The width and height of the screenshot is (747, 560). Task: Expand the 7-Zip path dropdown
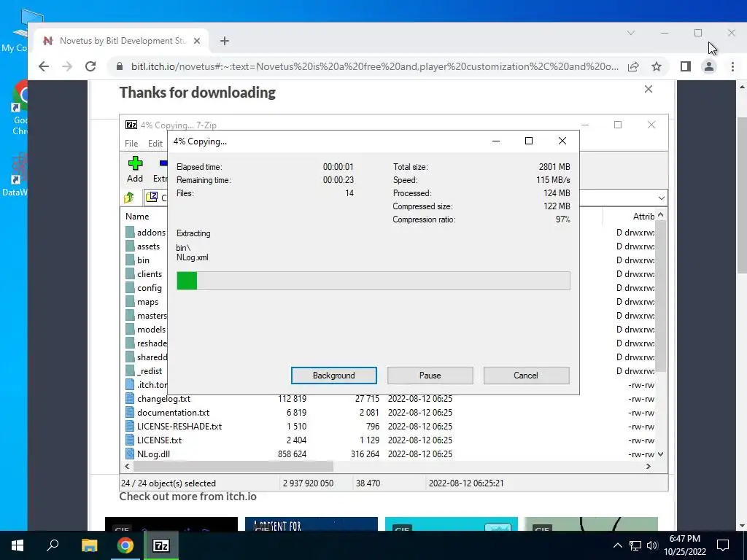(x=661, y=198)
